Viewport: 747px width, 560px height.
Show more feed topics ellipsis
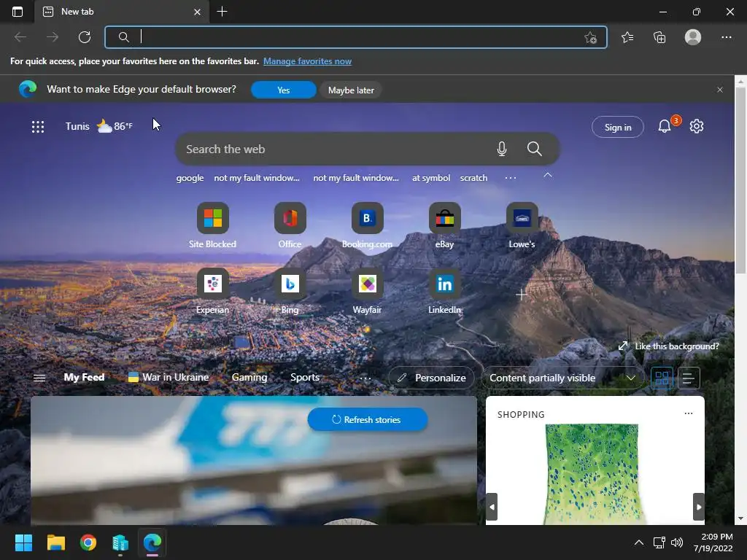pyautogui.click(x=365, y=378)
